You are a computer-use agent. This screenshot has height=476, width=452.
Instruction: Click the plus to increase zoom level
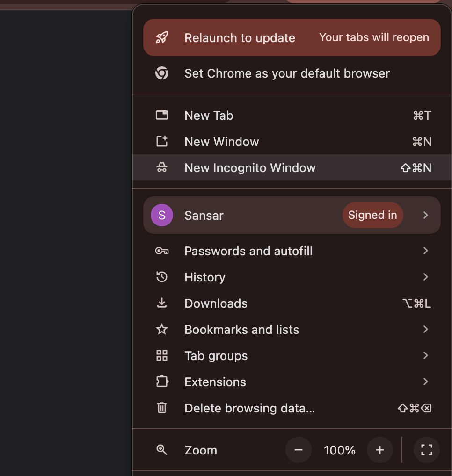380,450
